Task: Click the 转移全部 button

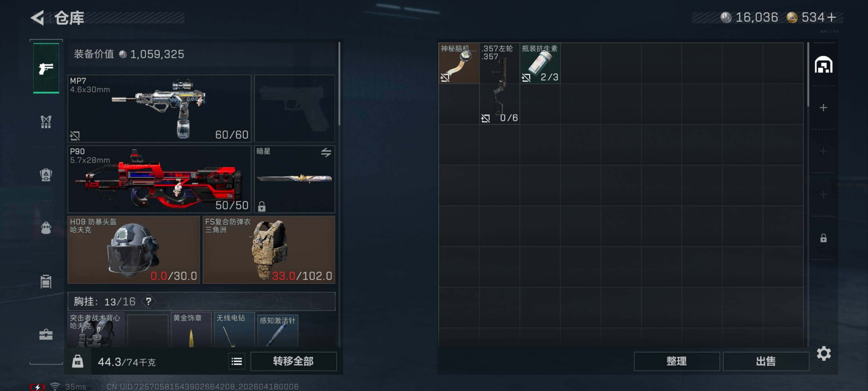Action: pyautogui.click(x=293, y=361)
